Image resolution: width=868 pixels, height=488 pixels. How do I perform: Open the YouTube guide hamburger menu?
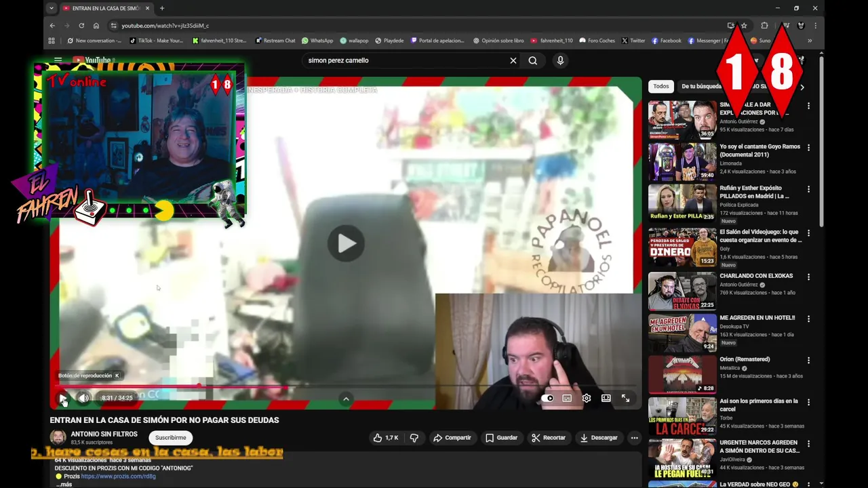(58, 60)
